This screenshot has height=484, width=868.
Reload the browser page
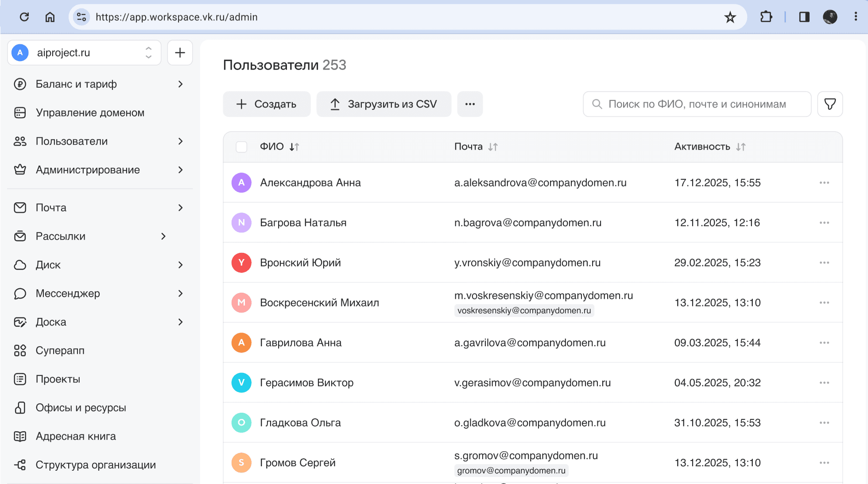coord(24,17)
